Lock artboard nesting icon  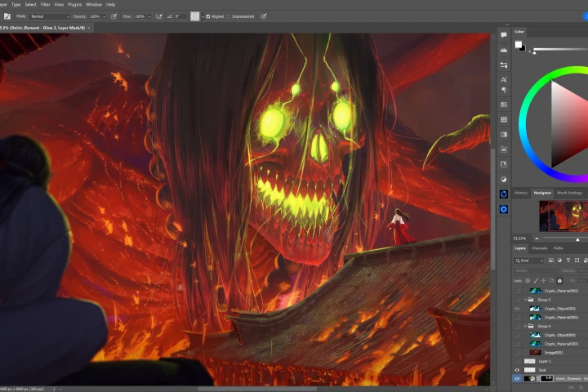click(551, 281)
